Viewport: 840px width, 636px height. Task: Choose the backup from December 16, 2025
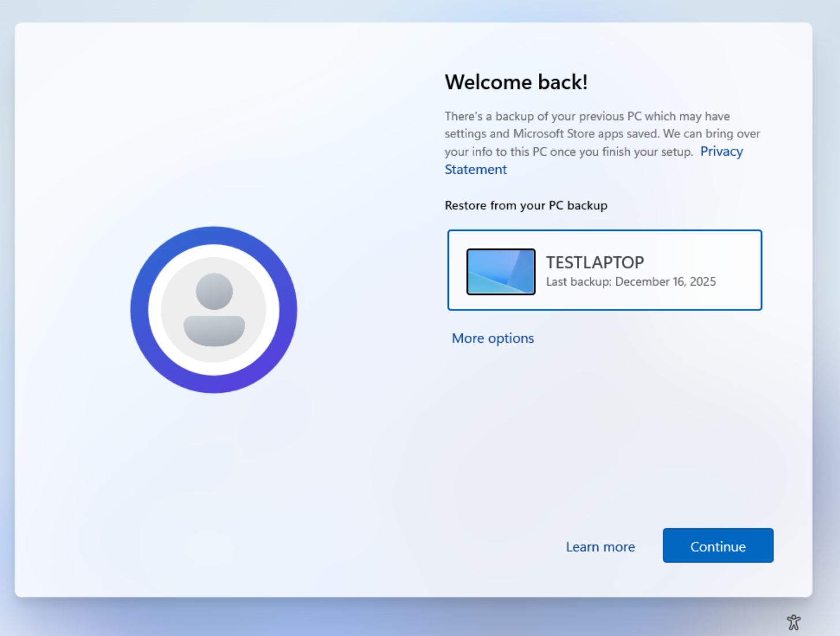(x=604, y=270)
